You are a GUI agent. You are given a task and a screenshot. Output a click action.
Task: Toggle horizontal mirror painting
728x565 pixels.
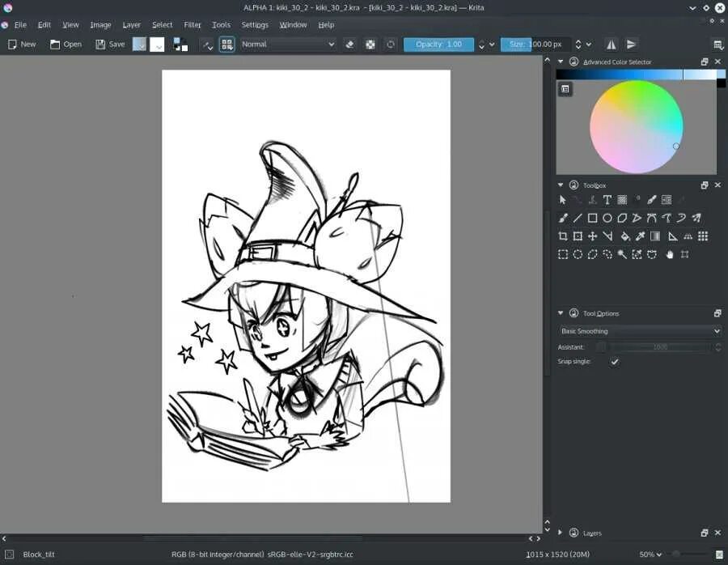[612, 45]
